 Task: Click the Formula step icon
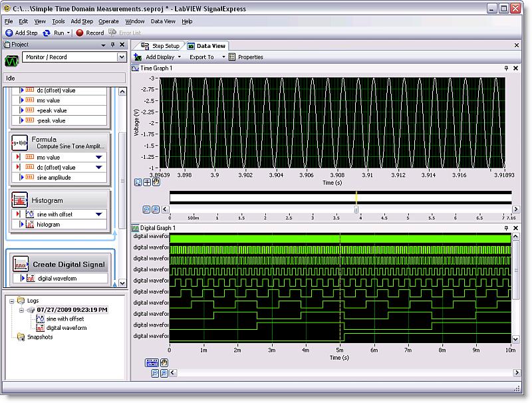click(x=19, y=143)
